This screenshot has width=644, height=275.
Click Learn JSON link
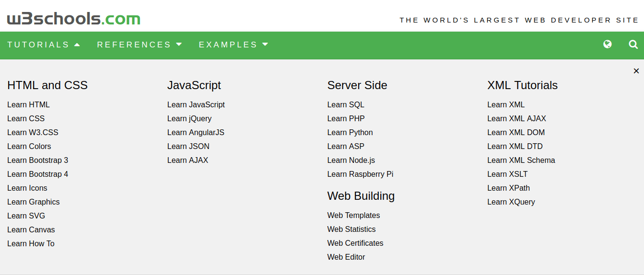pyautogui.click(x=188, y=146)
